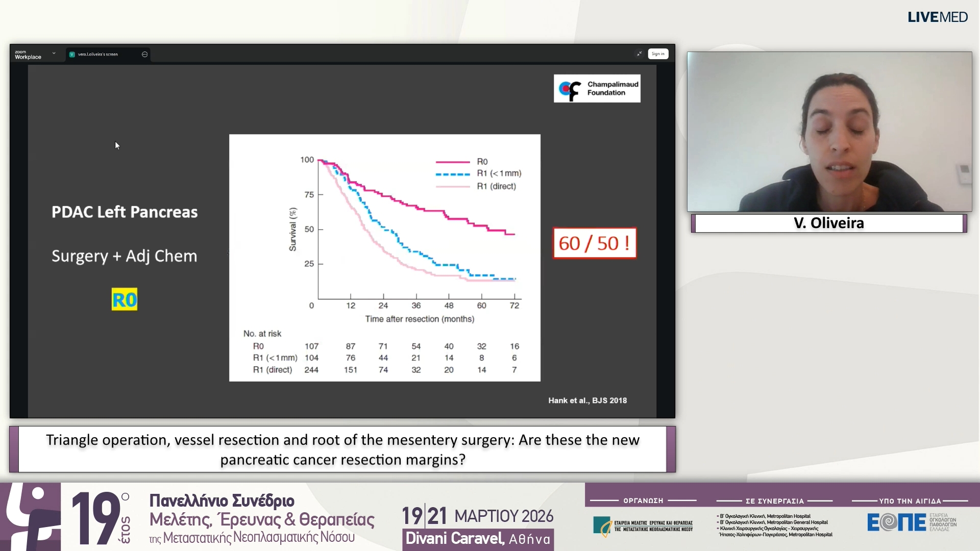Toggle the red '60 / 50 !' callout box
The image size is (980, 551).
click(594, 243)
